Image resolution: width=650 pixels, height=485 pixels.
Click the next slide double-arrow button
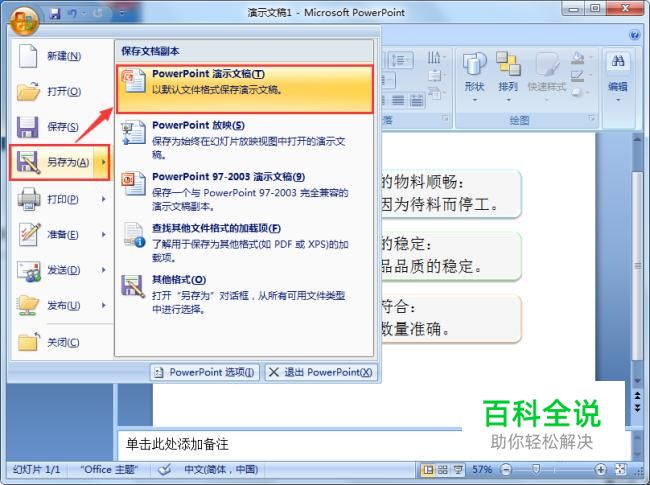click(x=637, y=408)
